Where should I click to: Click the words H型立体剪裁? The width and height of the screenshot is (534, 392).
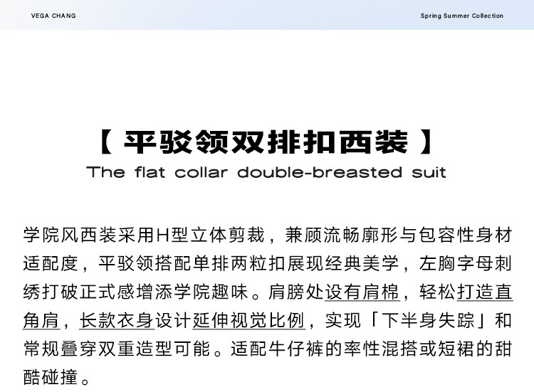(210, 235)
